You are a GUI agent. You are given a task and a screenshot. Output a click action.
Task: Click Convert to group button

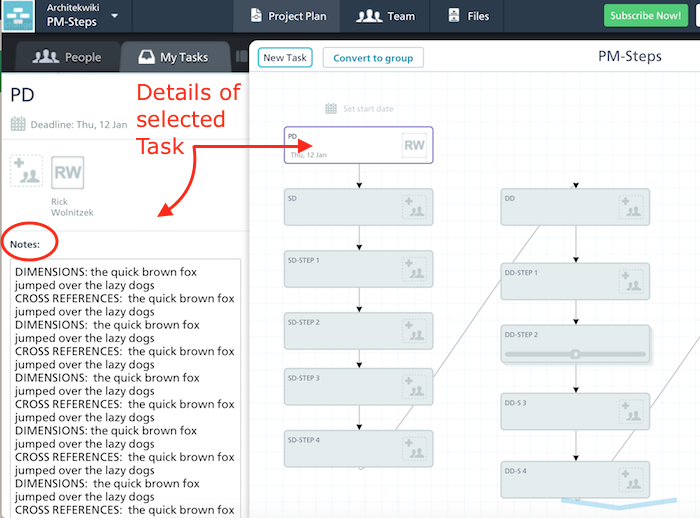pyautogui.click(x=373, y=58)
